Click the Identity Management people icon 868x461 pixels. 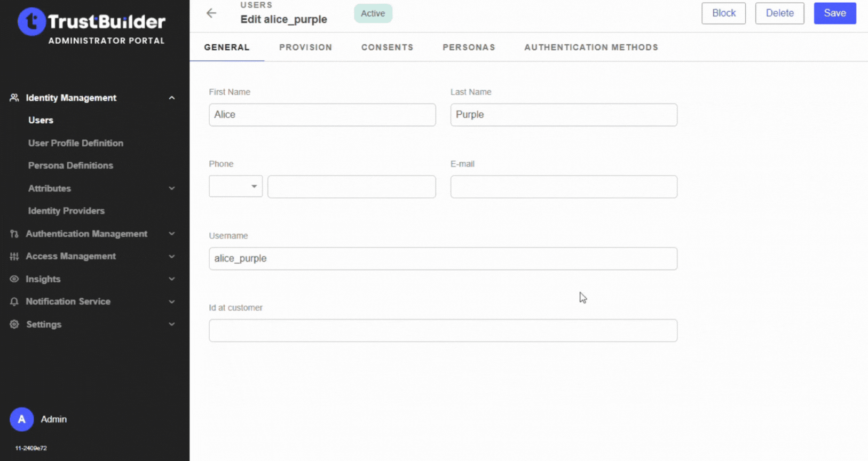click(x=14, y=98)
